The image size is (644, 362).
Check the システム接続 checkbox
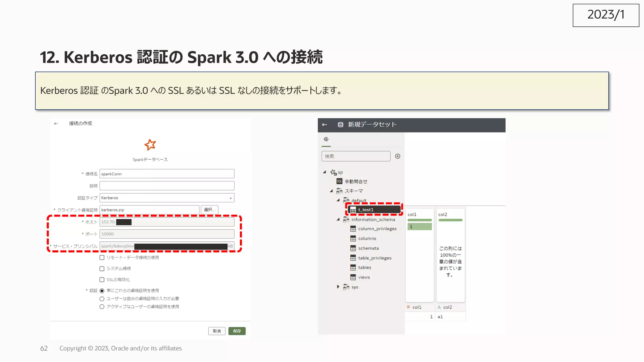(102, 269)
